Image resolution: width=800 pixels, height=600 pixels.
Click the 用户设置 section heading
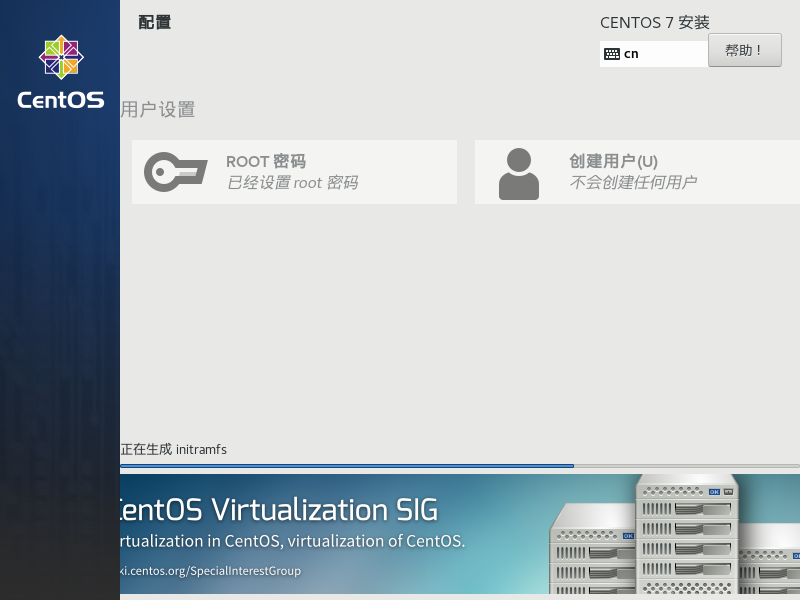tap(158, 109)
